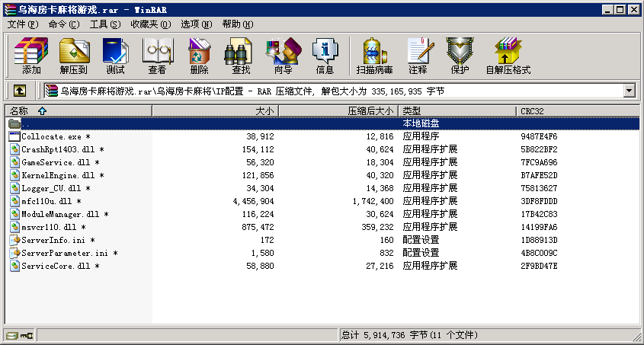Click the SFX (自解压格式) icon
Screen dimensions: 644x345
coord(508,56)
